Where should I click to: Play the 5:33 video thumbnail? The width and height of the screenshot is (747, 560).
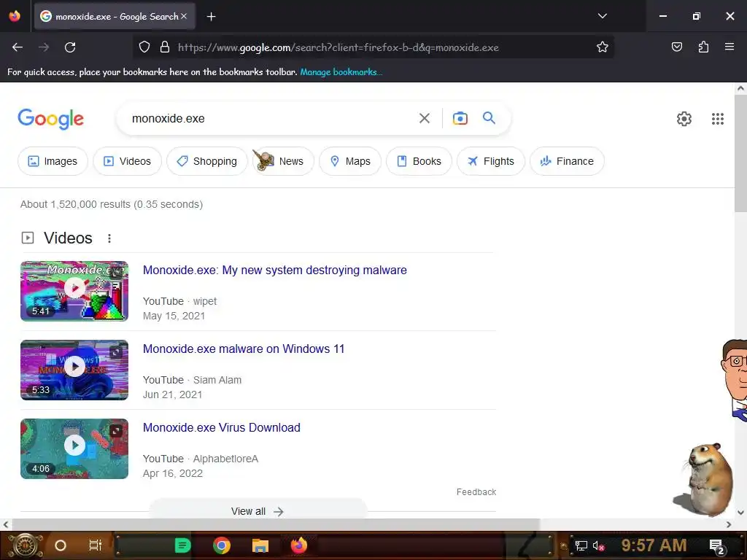[x=74, y=370]
